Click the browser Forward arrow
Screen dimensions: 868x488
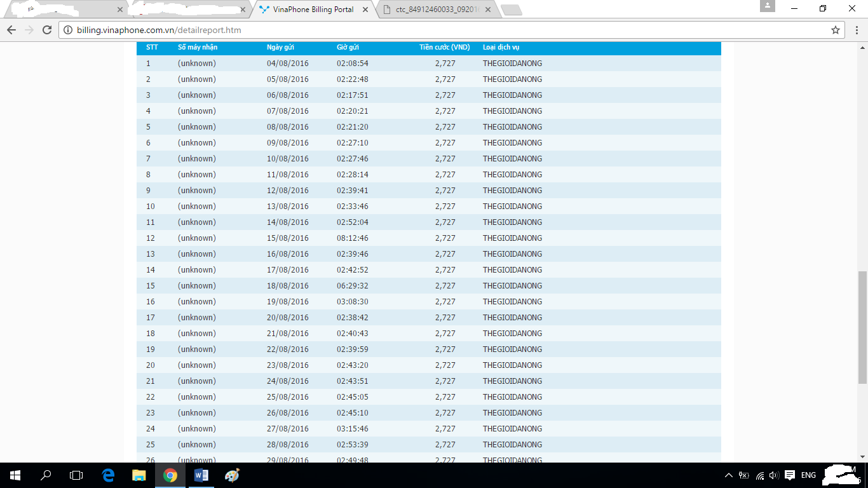pyautogui.click(x=29, y=30)
